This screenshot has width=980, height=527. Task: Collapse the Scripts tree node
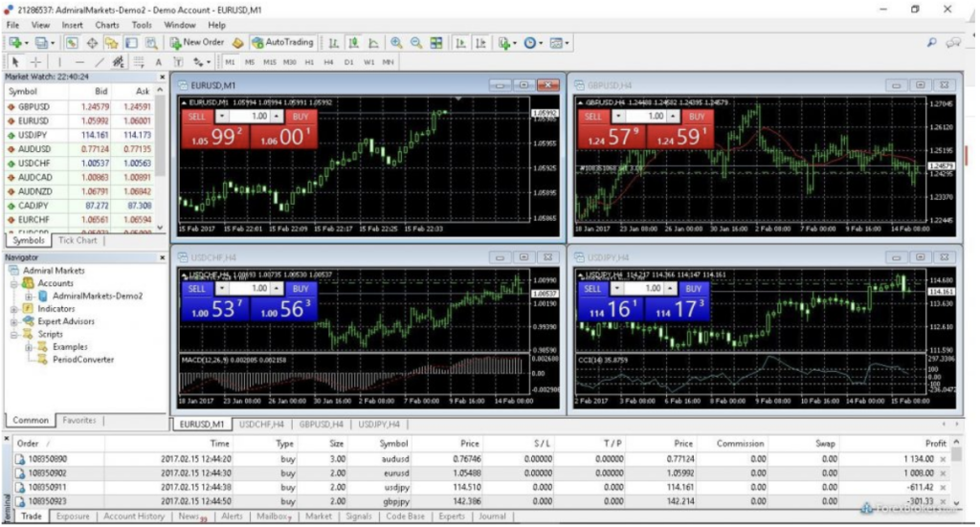[x=14, y=335]
